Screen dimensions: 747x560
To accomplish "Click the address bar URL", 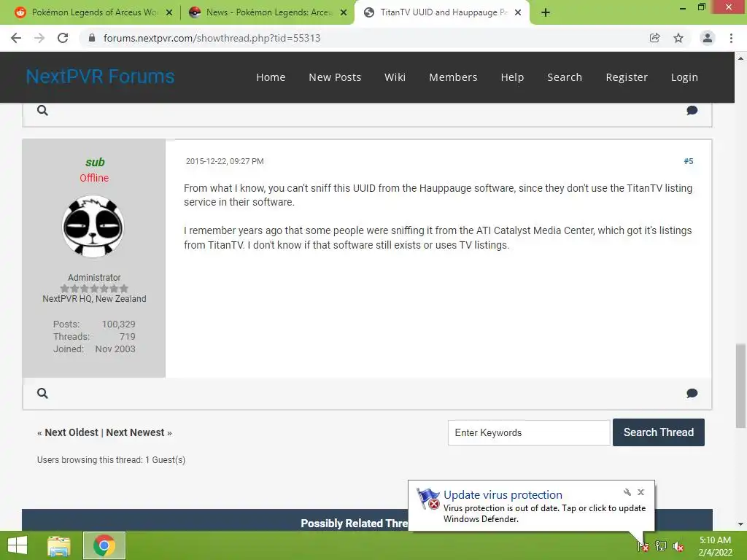I will pos(212,38).
